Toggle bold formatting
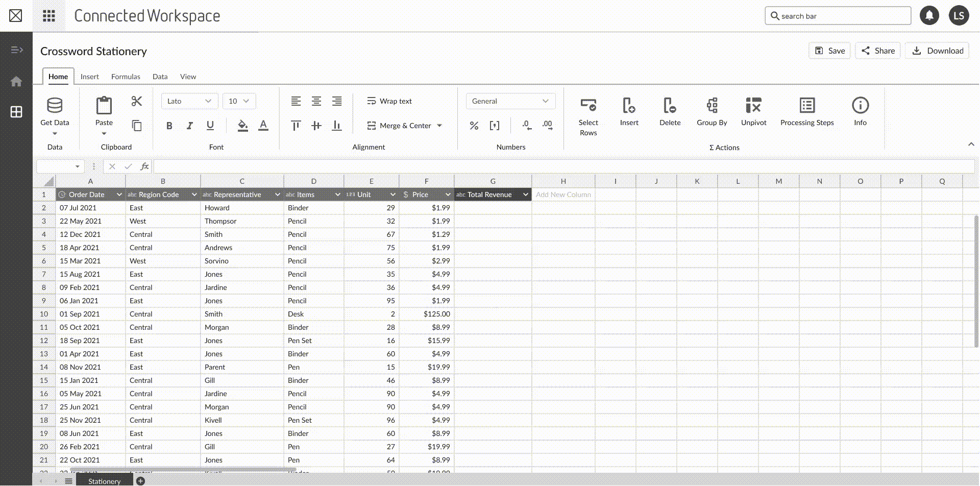 click(169, 126)
